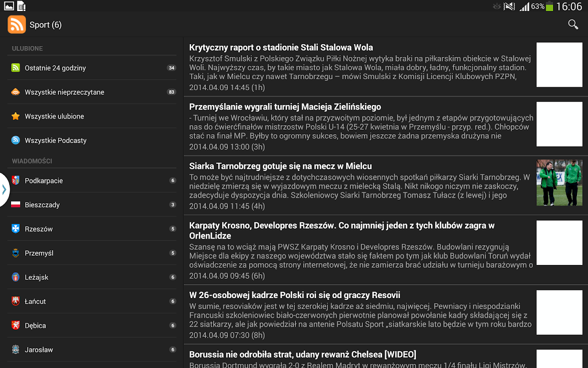Image resolution: width=588 pixels, height=368 pixels.
Task: Tap blank thumbnail of Karpaty Krosno article
Action: point(559,242)
